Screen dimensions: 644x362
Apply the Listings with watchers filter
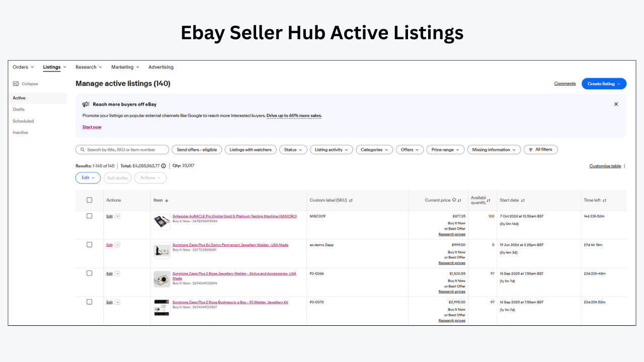click(x=251, y=150)
